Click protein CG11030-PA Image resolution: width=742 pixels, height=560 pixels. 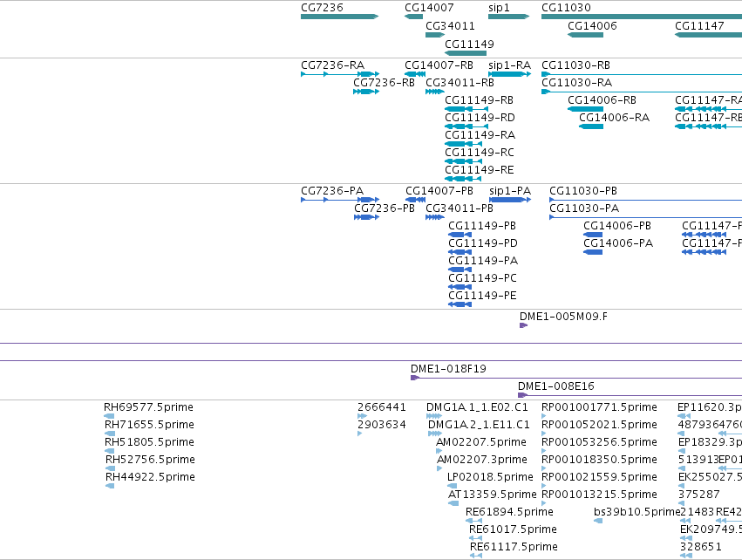645,217
